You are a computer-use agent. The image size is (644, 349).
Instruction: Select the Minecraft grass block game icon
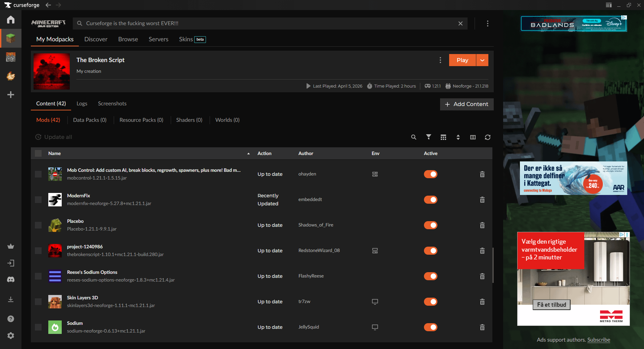pos(11,38)
